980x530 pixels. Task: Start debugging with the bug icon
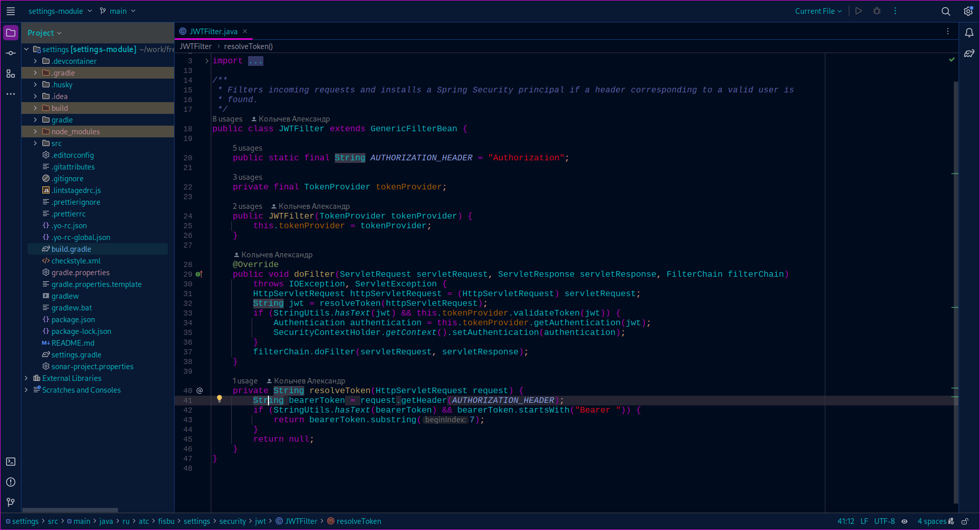877,11
